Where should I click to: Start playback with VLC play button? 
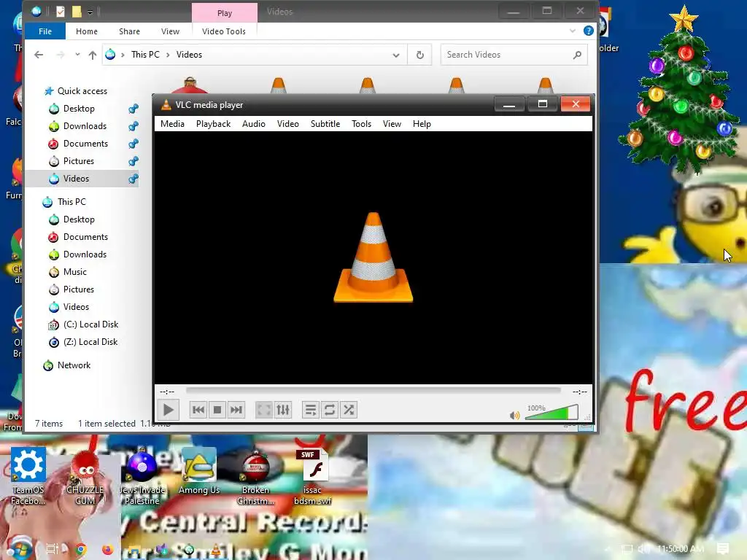pyautogui.click(x=169, y=410)
